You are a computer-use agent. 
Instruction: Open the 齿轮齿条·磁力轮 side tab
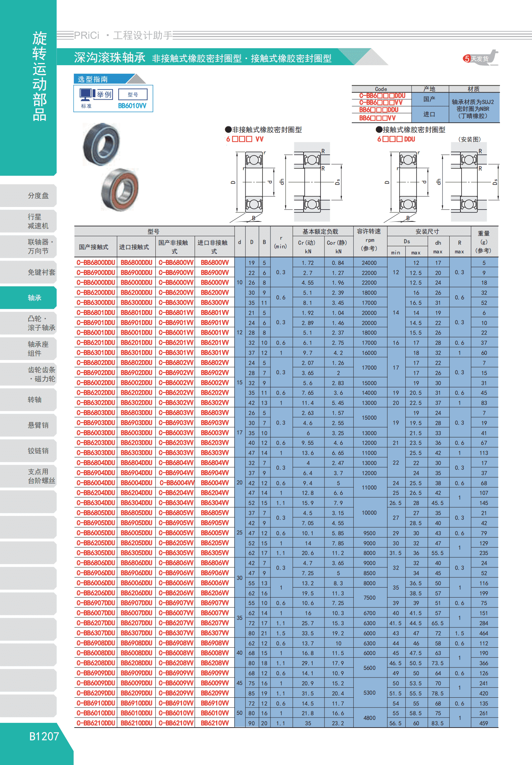click(28, 374)
